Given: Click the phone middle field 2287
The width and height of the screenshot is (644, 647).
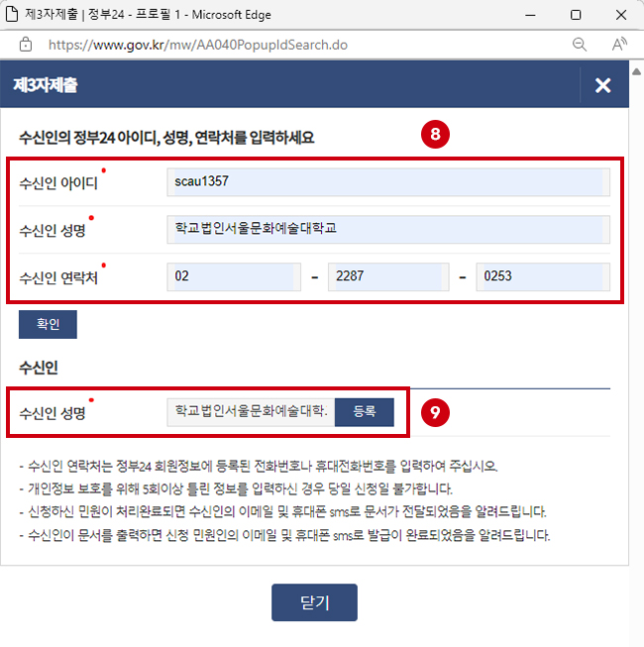Looking at the screenshot, I should [388, 276].
